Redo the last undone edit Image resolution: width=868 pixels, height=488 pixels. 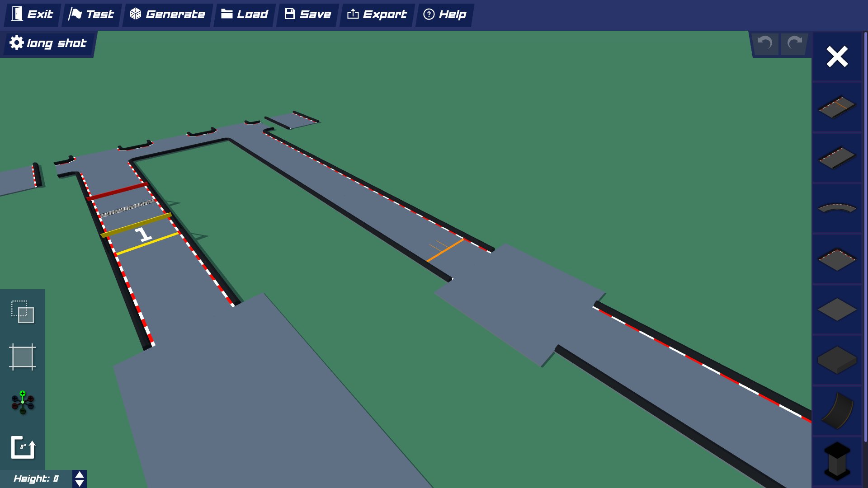[794, 43]
